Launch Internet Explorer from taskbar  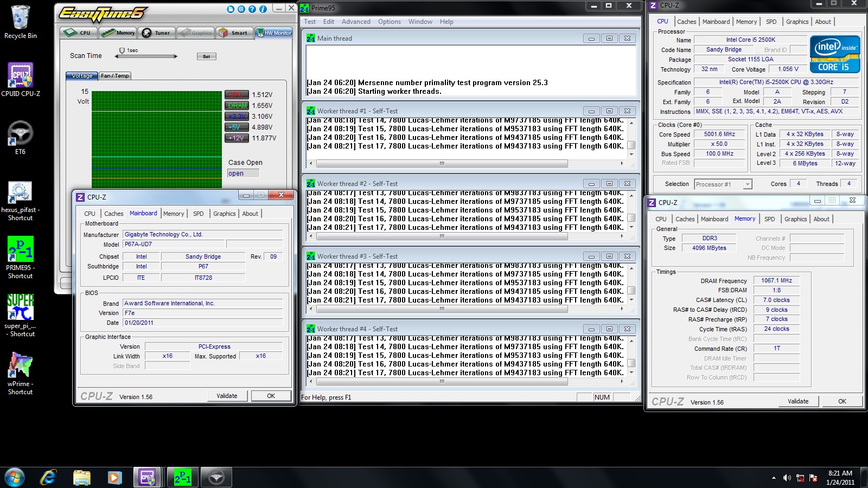coord(48,477)
